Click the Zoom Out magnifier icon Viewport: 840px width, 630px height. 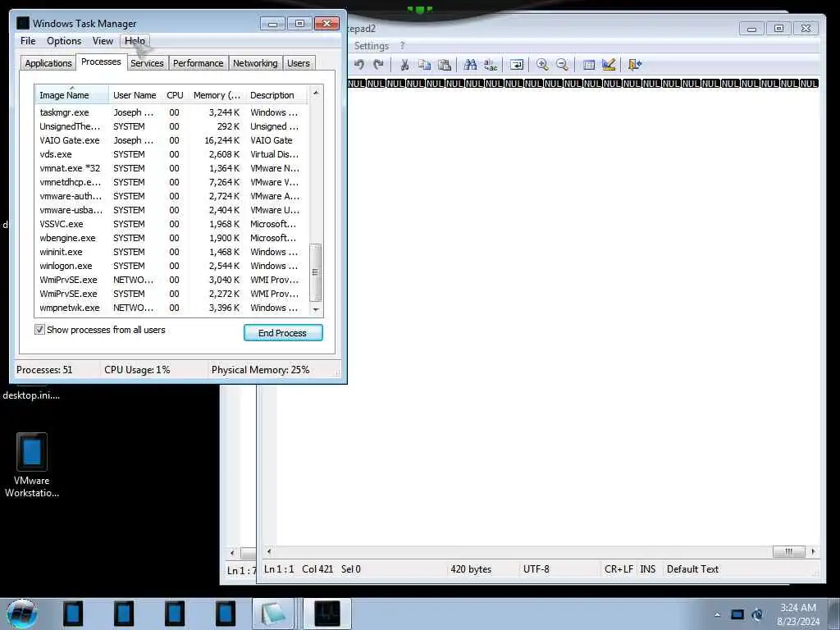pyautogui.click(x=562, y=65)
